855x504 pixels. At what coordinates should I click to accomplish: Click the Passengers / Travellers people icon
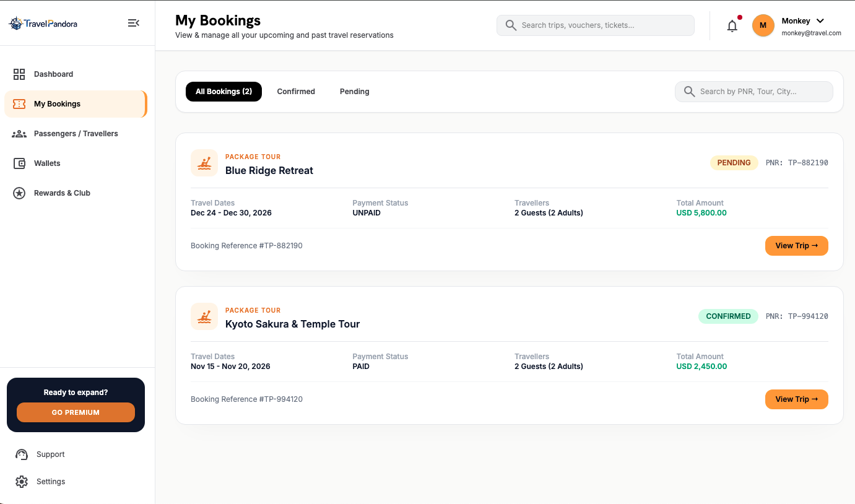(x=19, y=134)
